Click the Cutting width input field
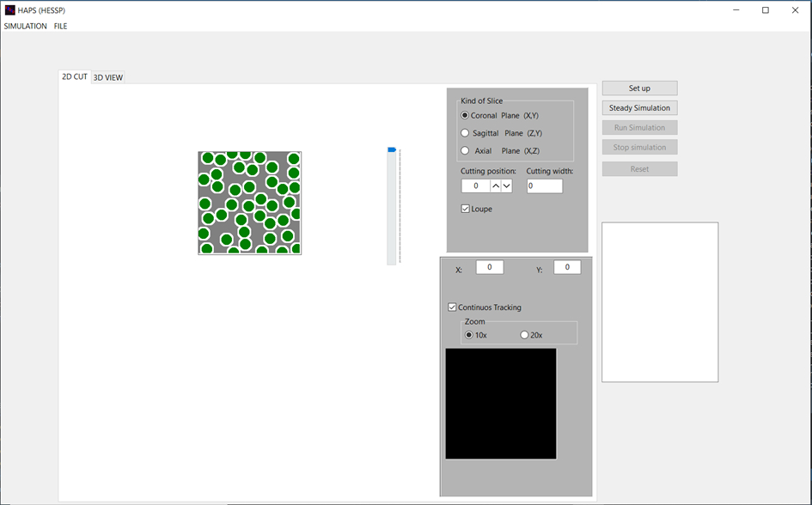This screenshot has width=812, height=505. (x=544, y=186)
